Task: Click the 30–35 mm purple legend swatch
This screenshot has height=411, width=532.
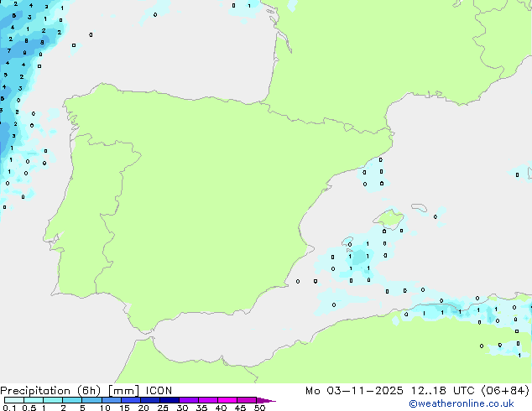Action: coord(188,400)
